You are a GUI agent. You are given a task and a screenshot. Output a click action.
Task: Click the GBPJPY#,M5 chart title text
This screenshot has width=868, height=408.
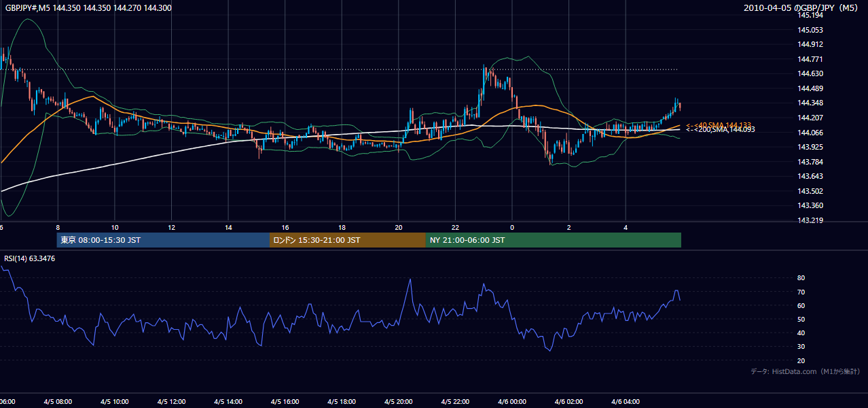88,7
